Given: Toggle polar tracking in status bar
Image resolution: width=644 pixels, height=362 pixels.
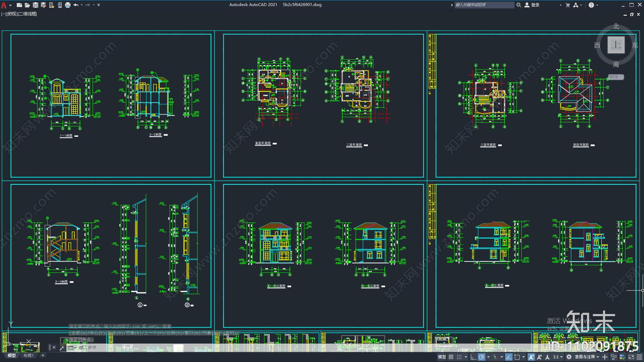Looking at the screenshot, I should point(481,357).
